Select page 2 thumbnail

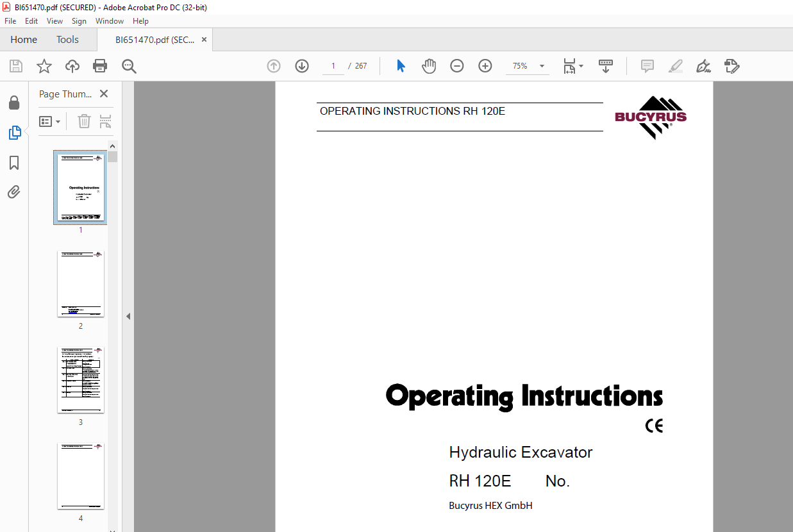coord(81,284)
